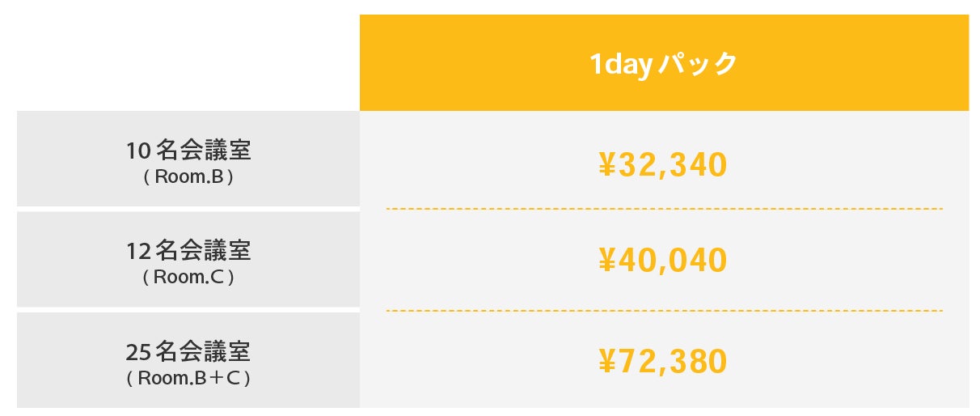Image resolution: width=980 pixels, height=416 pixels.
Task: Click the number 12 in 12名会議室
Action: 137,251
